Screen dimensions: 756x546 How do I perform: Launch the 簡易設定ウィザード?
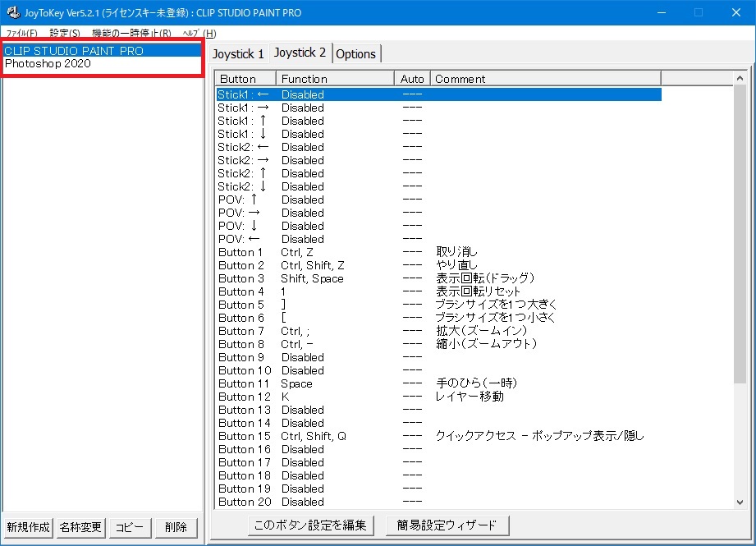point(447,525)
